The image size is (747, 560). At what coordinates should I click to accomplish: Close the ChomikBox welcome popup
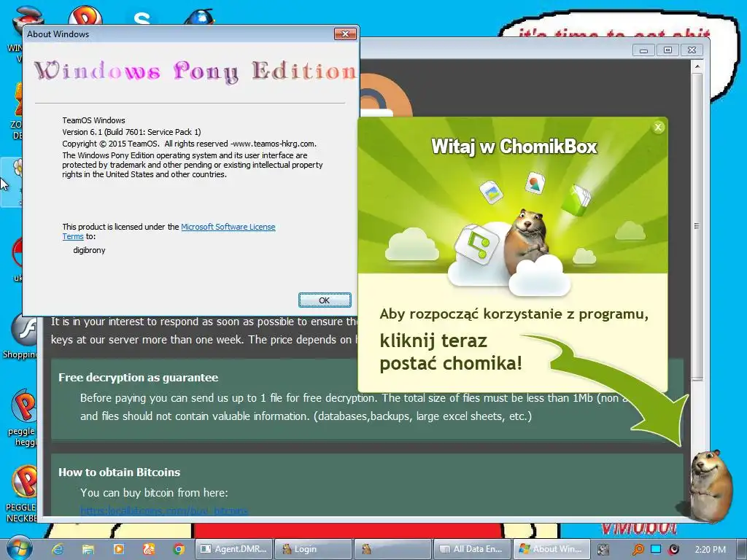tap(658, 127)
